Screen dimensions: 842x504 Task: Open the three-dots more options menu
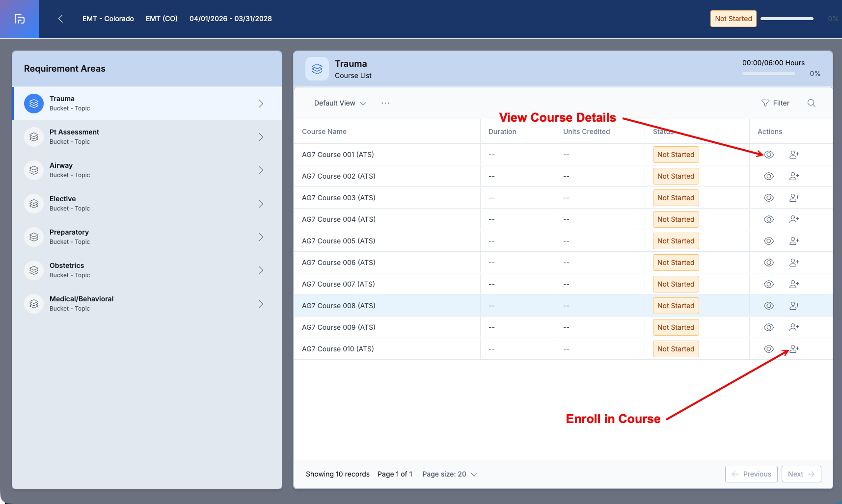pyautogui.click(x=385, y=103)
